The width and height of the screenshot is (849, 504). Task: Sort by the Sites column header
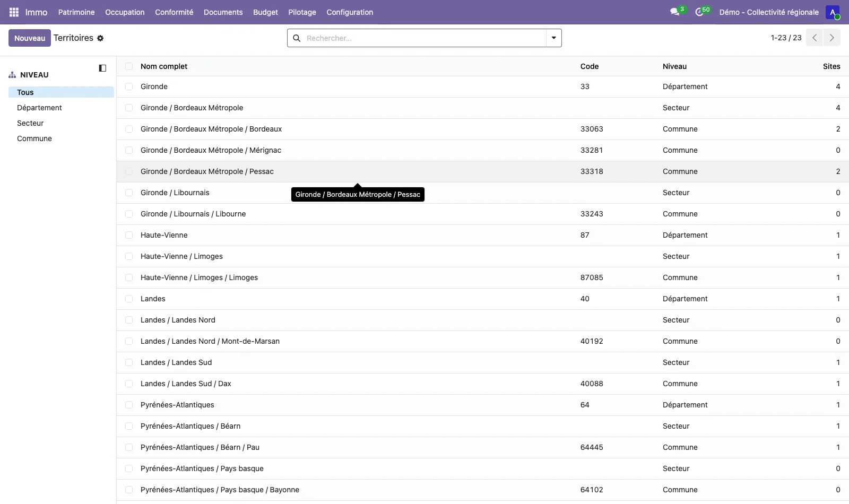(831, 66)
